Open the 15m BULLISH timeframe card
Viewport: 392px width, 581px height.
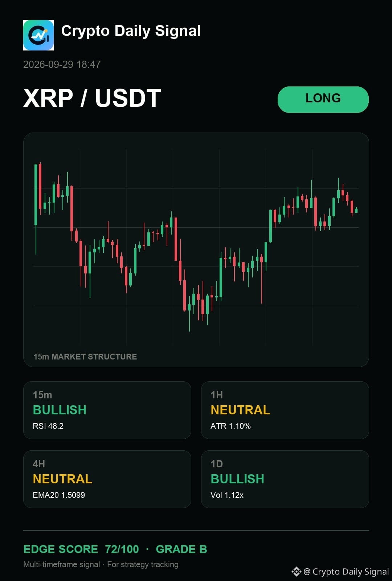click(x=107, y=410)
